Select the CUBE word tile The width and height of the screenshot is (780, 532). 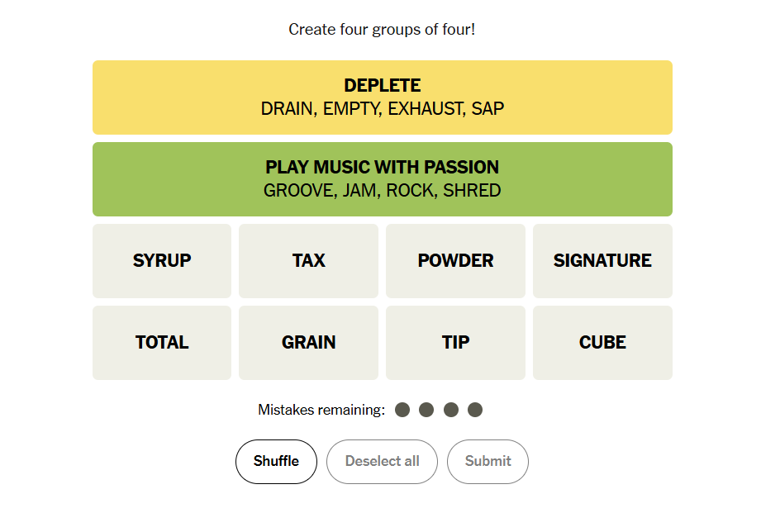click(602, 343)
